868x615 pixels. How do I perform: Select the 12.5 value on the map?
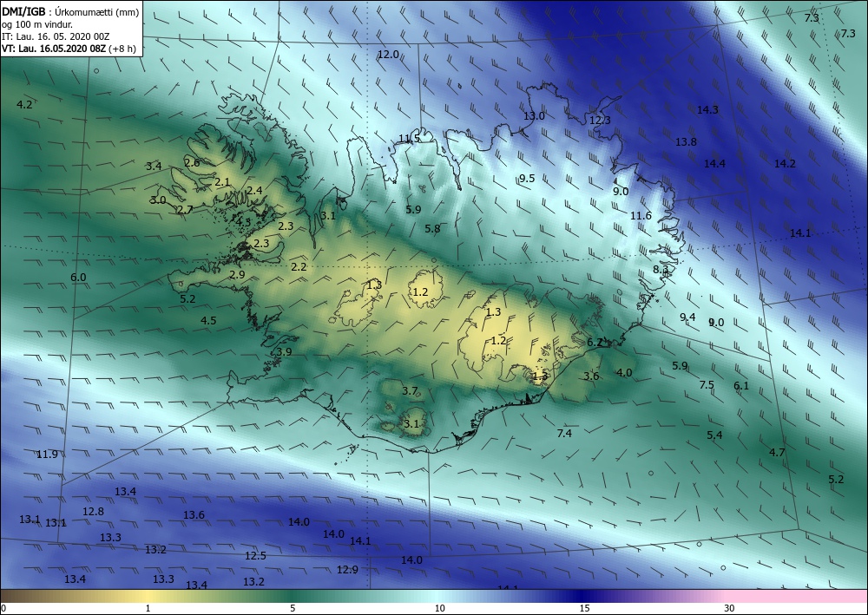(255, 555)
